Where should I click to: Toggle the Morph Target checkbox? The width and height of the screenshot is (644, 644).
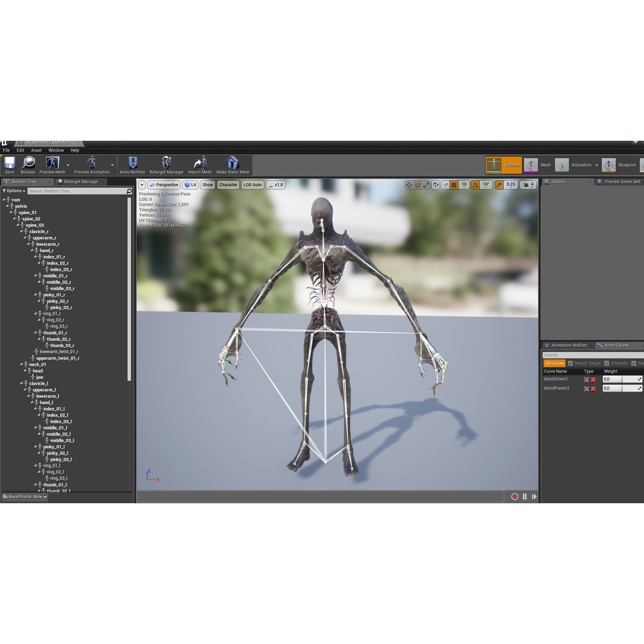coord(571,363)
